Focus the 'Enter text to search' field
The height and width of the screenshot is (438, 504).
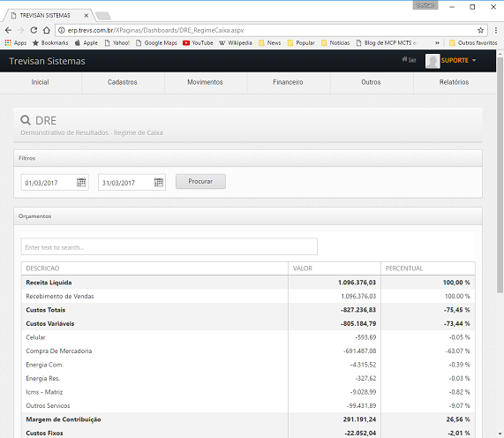(169, 247)
